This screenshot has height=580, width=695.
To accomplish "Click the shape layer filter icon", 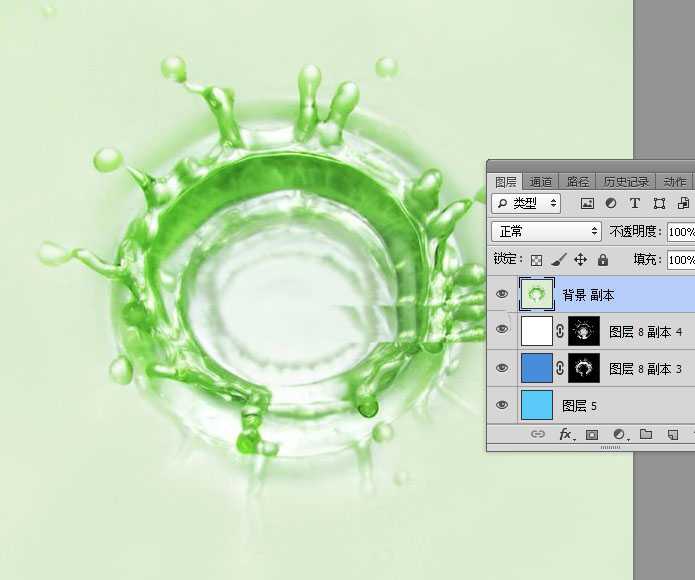I will coord(659,203).
